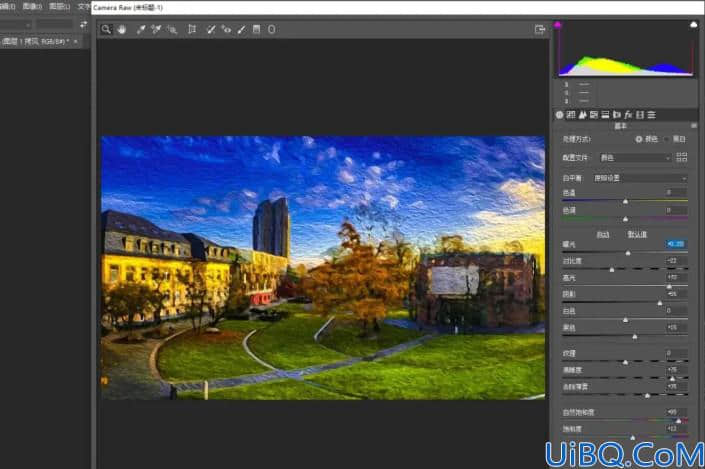Screen dimensions: 705x469
Task: Open the HSL Adjustments panel tab
Action: 593,115
